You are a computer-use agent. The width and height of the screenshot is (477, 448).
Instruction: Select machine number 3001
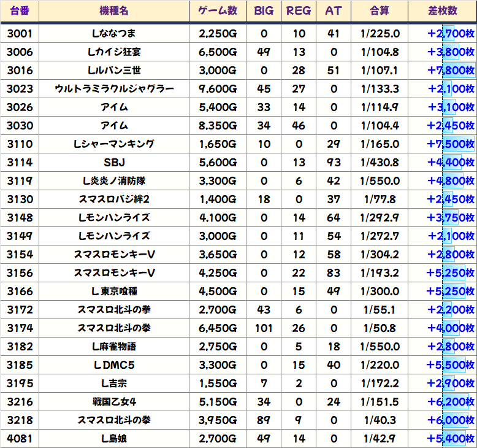20,34
